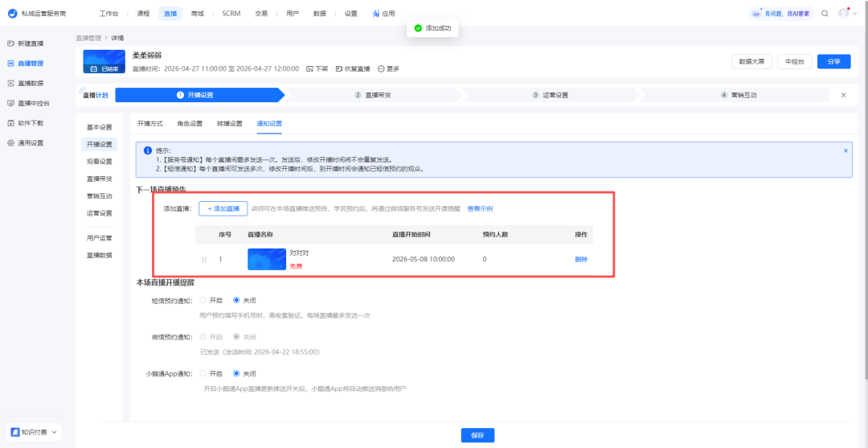Dismiss the 提示 info banner
Viewport: 868px width, 448px height.
845,150
